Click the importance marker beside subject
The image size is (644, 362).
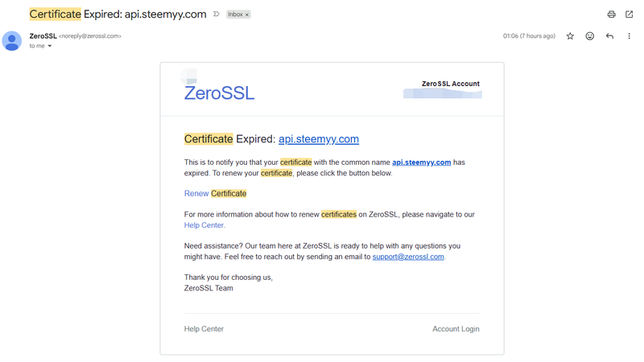(x=216, y=14)
